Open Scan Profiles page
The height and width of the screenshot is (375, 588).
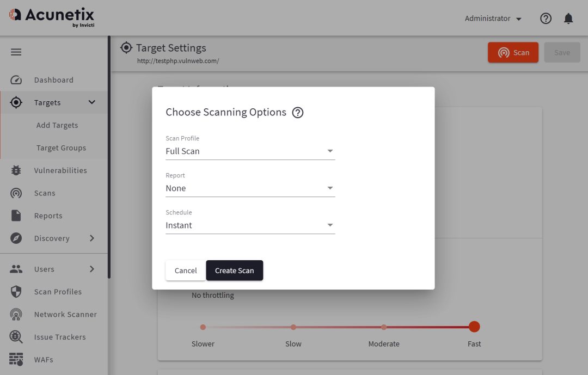coord(58,292)
